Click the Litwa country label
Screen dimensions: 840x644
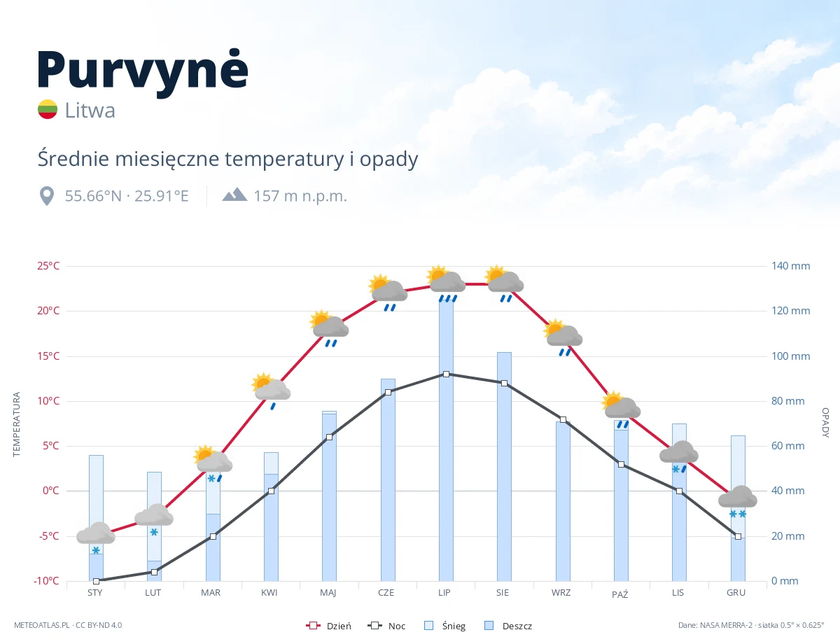coord(90,111)
